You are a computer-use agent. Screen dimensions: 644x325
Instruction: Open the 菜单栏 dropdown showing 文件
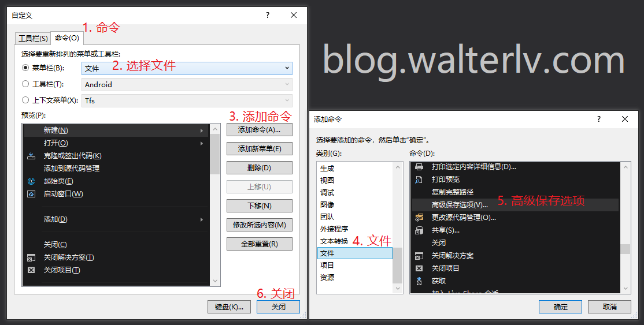[x=187, y=68]
